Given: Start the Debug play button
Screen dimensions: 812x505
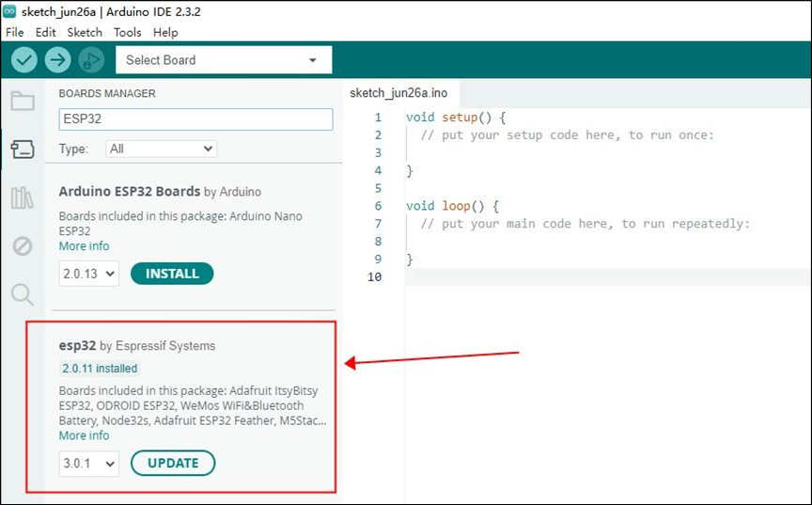Looking at the screenshot, I should (x=91, y=59).
